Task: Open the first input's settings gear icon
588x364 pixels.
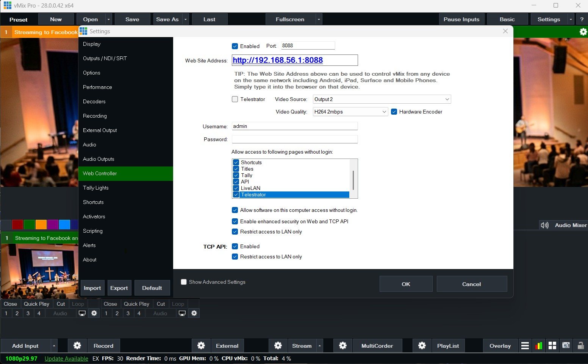Action: click(94, 313)
